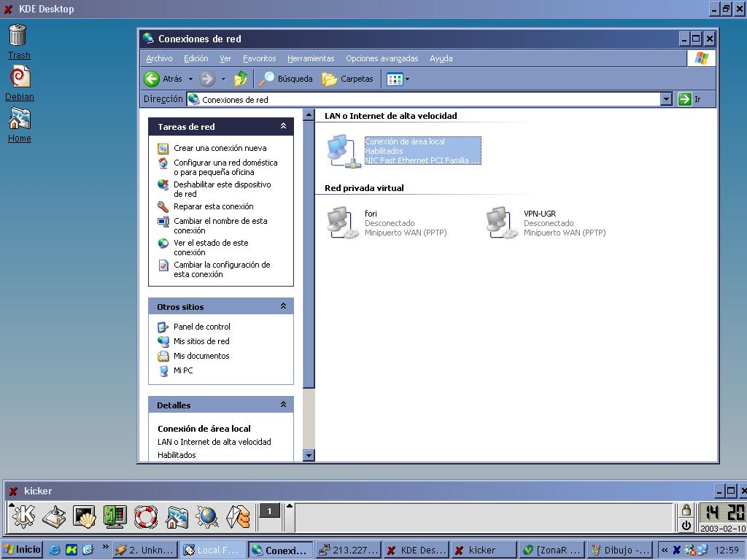The height and width of the screenshot is (560, 747).
Task: Expand the Dirección address dropdown
Action: pyautogui.click(x=666, y=99)
